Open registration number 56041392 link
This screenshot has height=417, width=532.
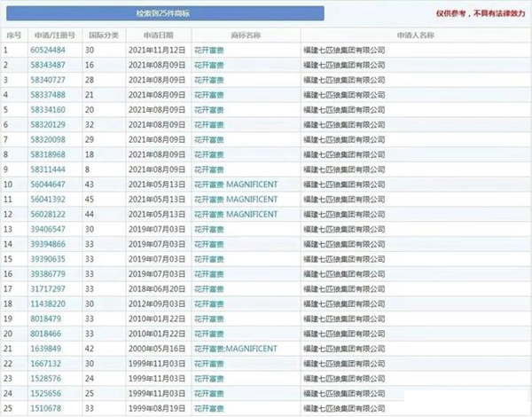click(48, 200)
